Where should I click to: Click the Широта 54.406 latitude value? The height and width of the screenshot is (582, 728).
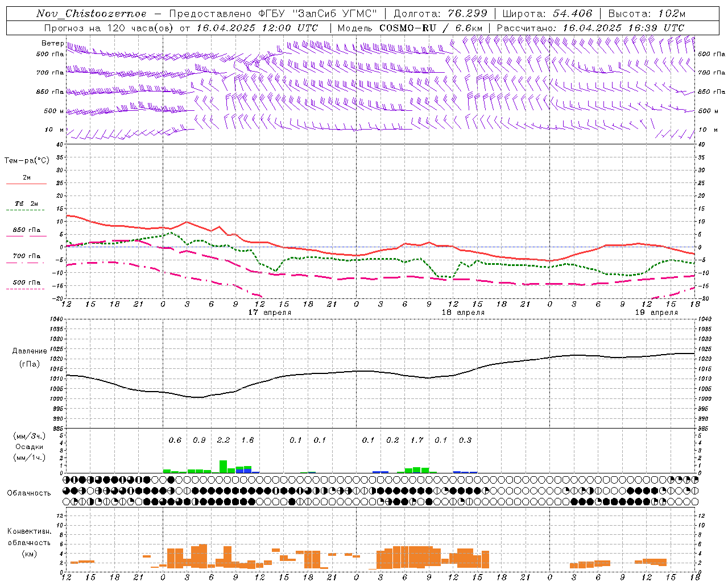point(572,14)
